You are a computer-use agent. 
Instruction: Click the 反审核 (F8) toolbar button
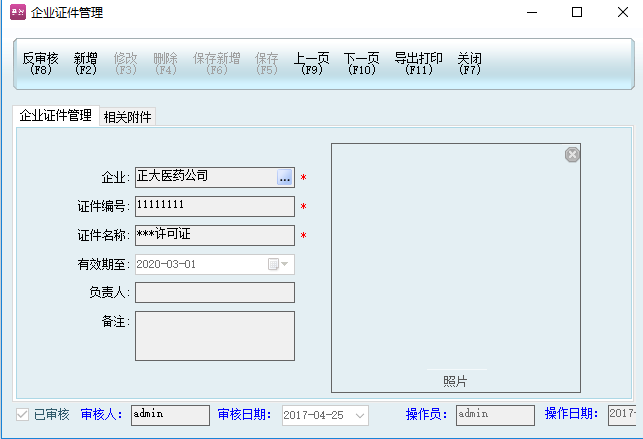point(41,64)
